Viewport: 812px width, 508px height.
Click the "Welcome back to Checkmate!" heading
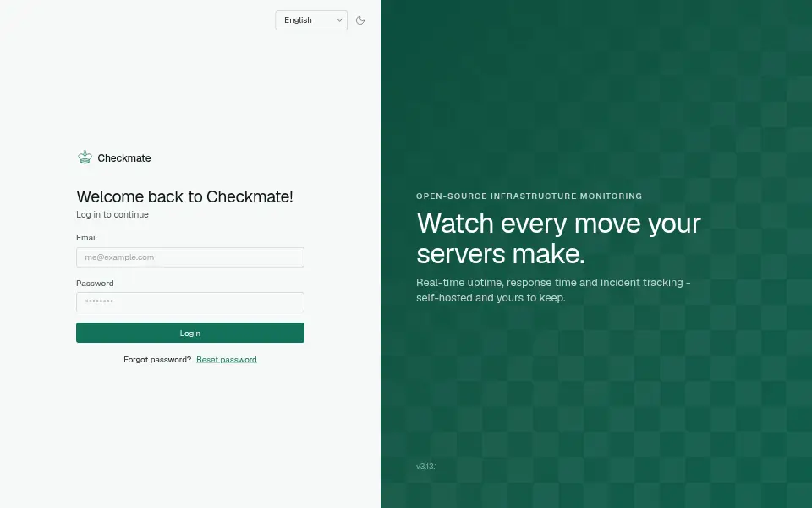(x=185, y=196)
